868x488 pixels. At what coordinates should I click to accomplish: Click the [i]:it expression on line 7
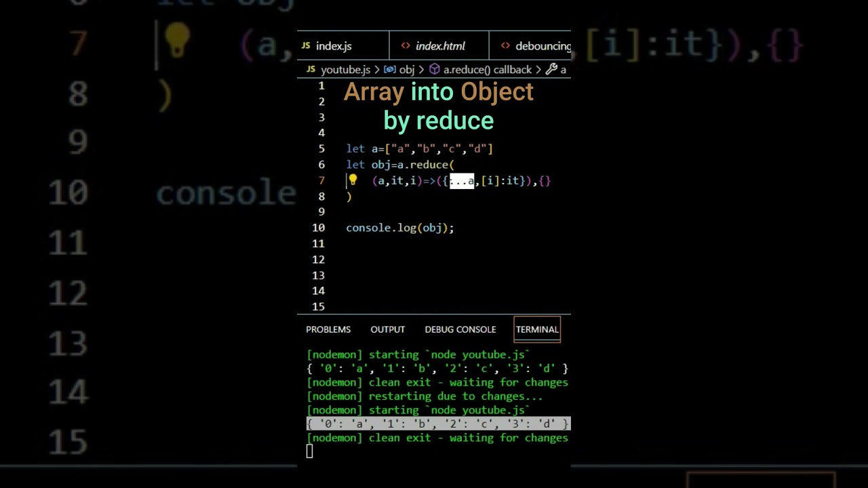500,181
